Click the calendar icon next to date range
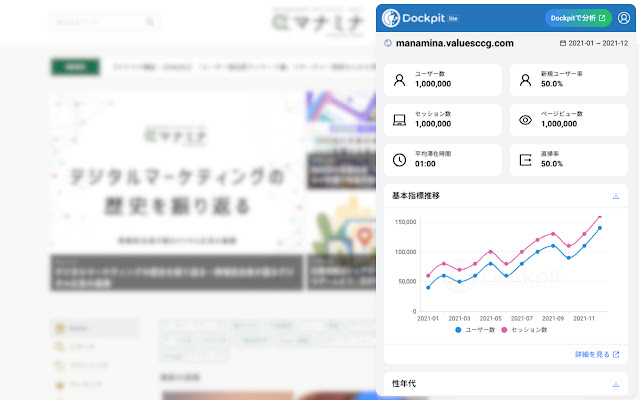The image size is (640, 400). coord(562,43)
